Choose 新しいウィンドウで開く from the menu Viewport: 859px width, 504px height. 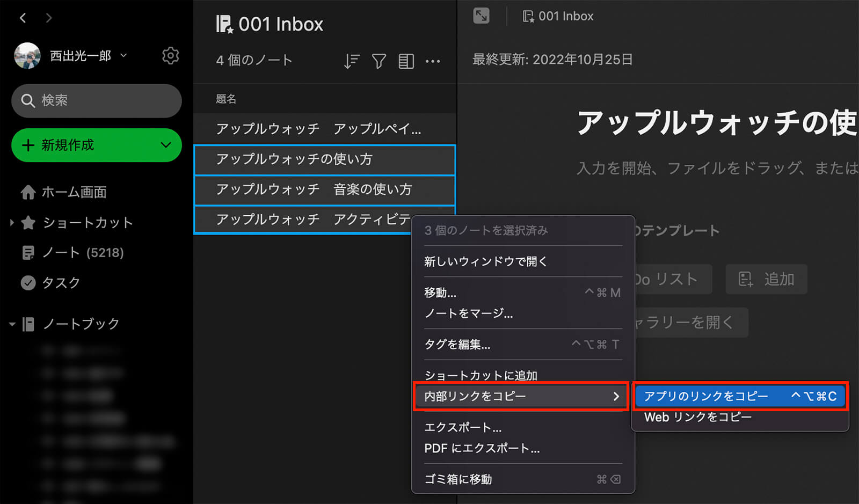(485, 261)
